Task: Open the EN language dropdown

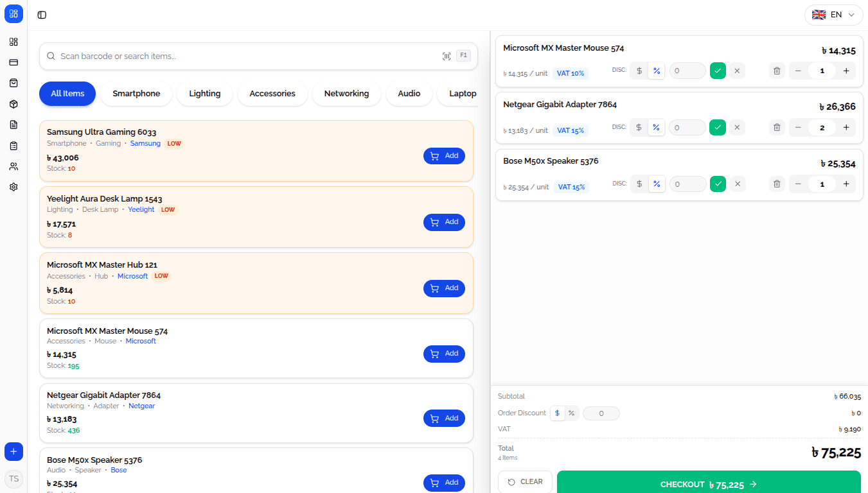Action: tap(833, 15)
